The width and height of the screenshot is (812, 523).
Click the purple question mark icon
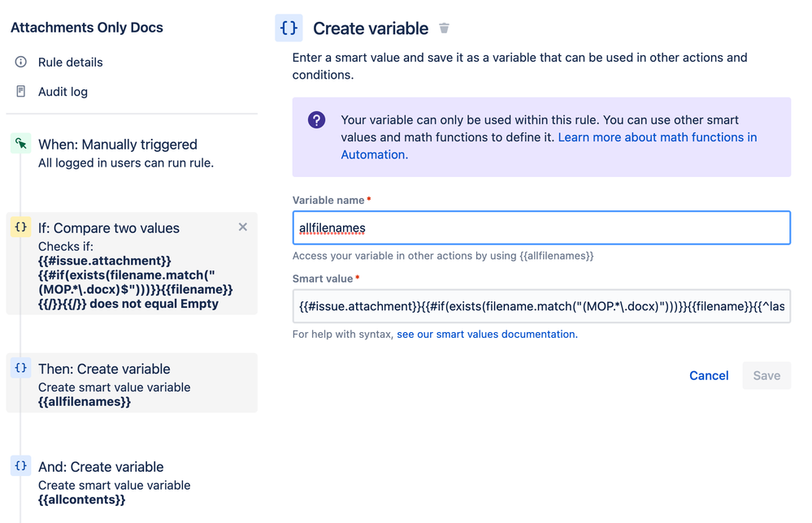(x=317, y=120)
